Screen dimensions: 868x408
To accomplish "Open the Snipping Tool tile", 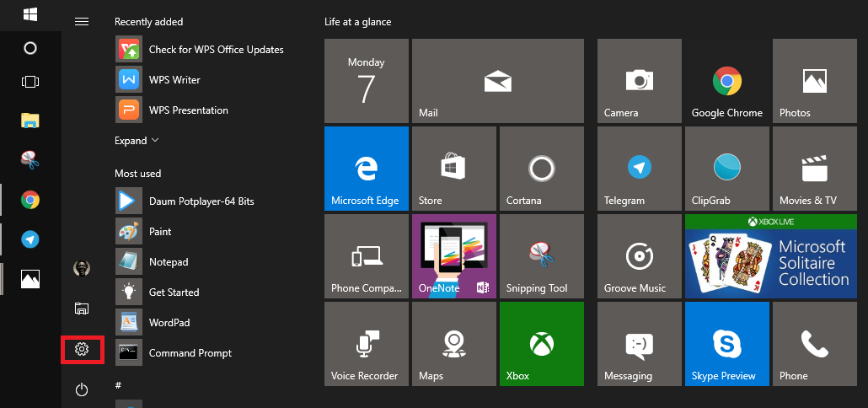I will click(541, 255).
